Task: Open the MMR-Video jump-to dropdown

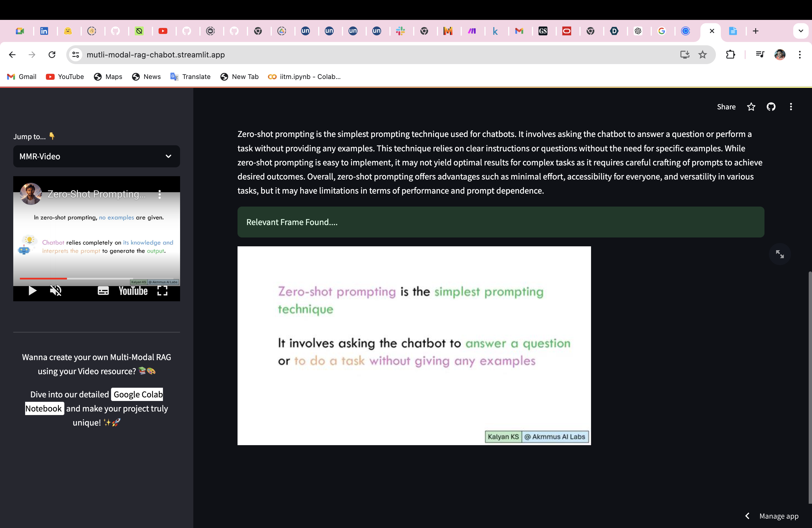Action: [x=97, y=156]
